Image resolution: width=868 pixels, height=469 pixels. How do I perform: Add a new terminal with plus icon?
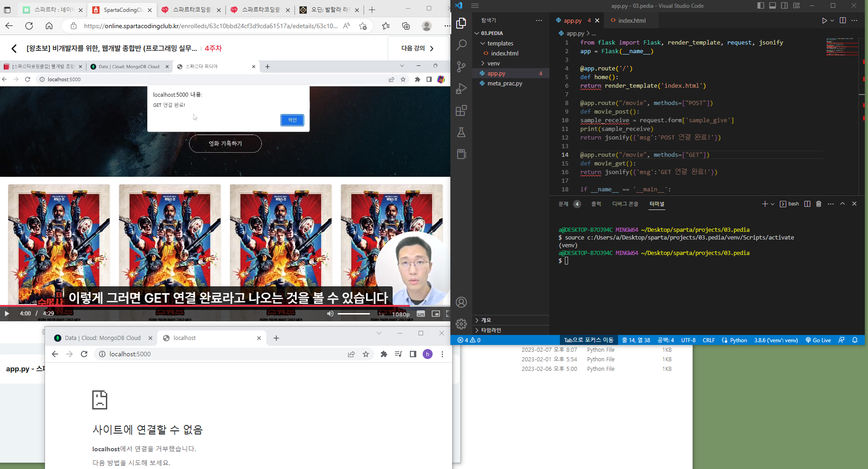765,204
